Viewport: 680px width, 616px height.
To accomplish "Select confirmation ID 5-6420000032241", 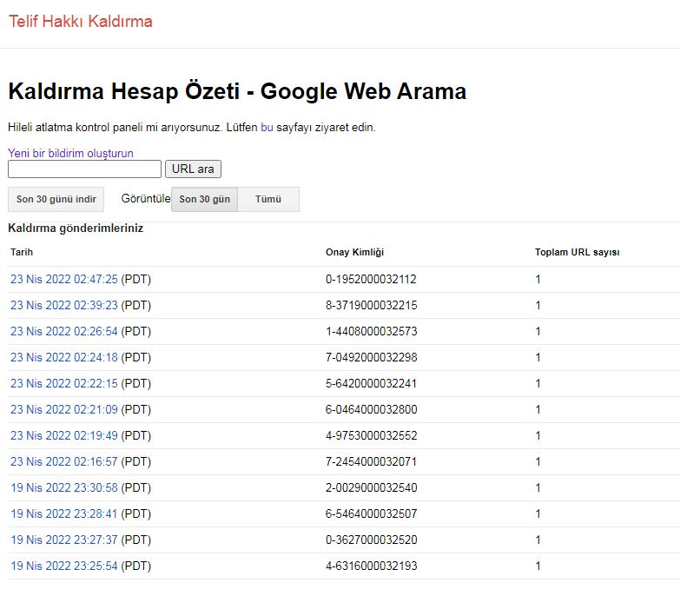I will click(x=371, y=383).
